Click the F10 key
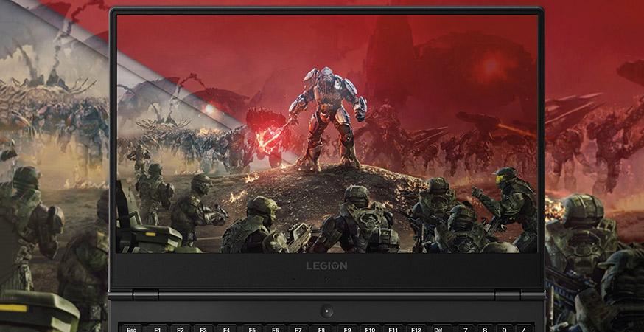Image resolution: width=644 pixels, height=332 pixels. (371, 329)
